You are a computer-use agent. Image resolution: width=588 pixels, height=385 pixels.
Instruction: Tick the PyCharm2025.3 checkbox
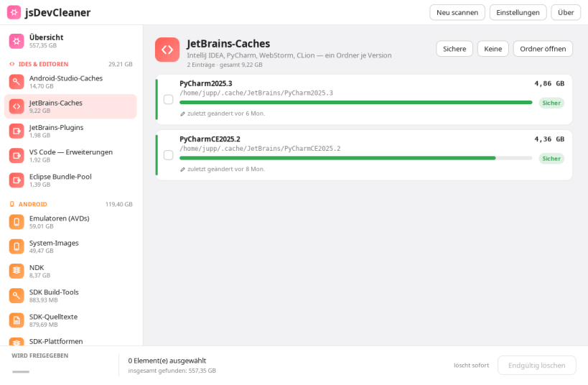coord(169,99)
